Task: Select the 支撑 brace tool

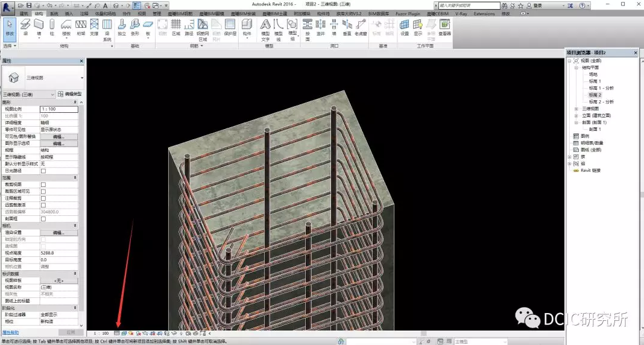Action: (95, 28)
